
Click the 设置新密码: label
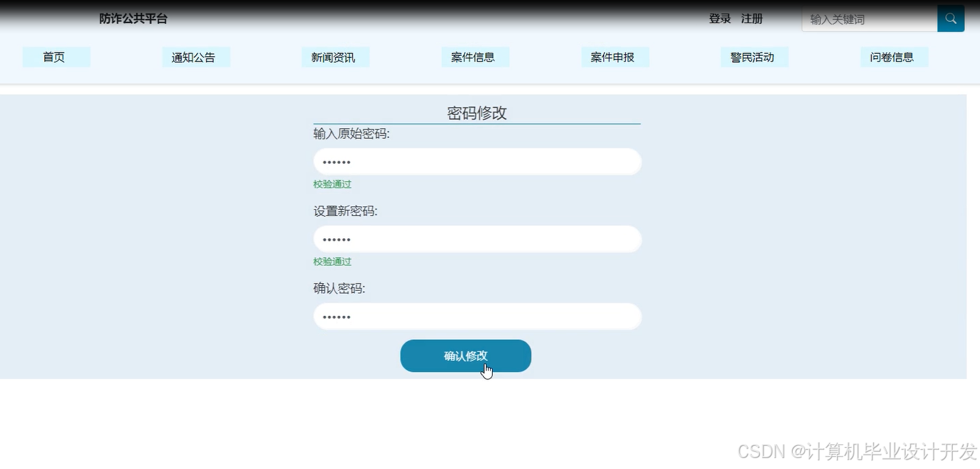click(x=345, y=211)
